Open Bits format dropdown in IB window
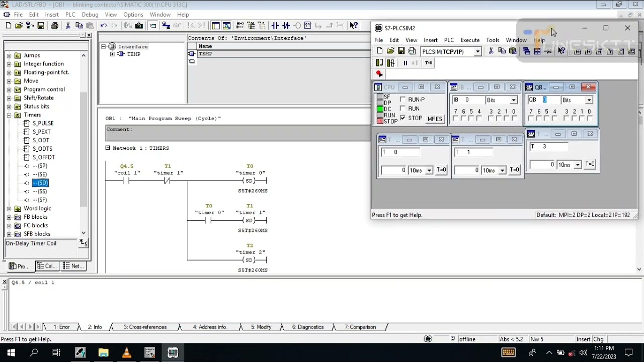The image size is (644, 362). click(x=513, y=100)
